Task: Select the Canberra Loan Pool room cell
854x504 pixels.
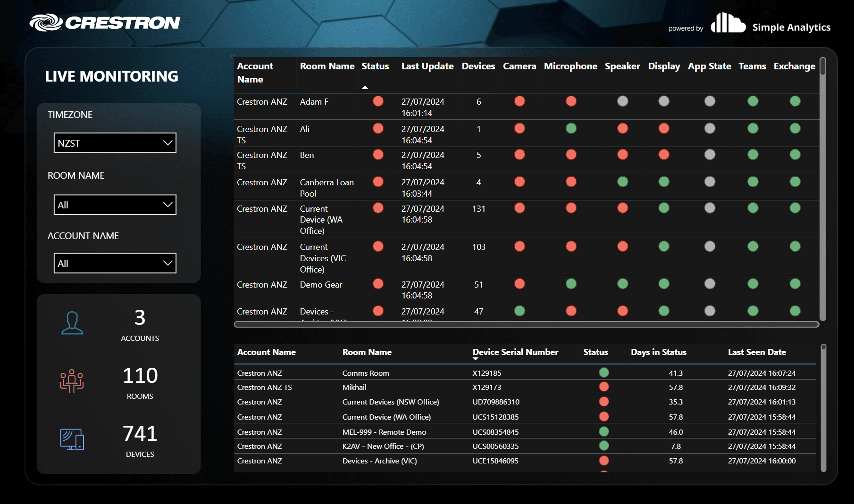Action: click(327, 188)
